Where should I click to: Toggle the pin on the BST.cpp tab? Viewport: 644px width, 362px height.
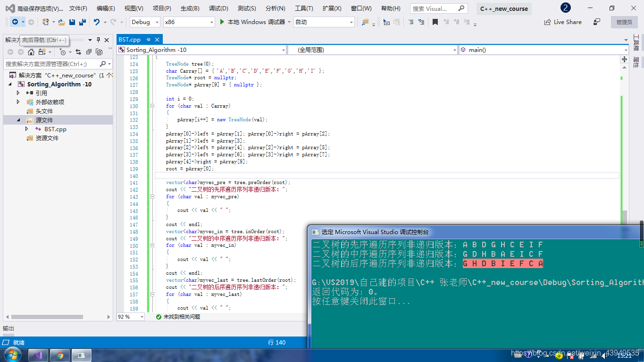click(148, 40)
